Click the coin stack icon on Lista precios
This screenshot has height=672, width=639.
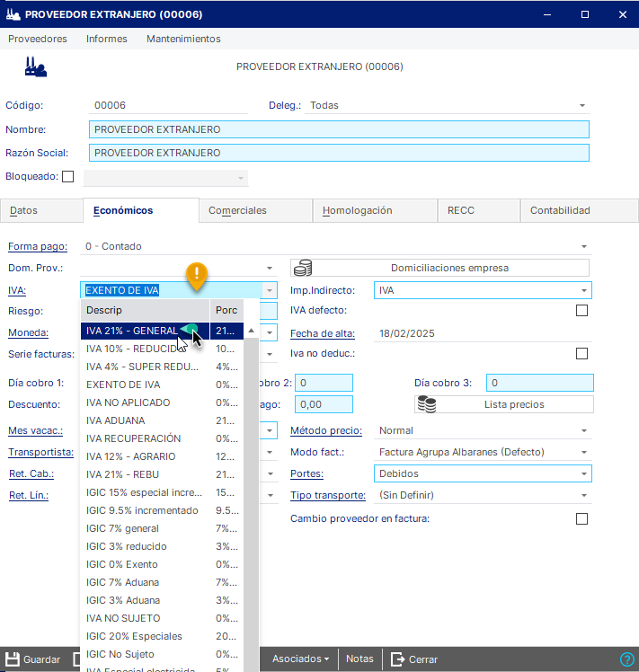point(427,404)
